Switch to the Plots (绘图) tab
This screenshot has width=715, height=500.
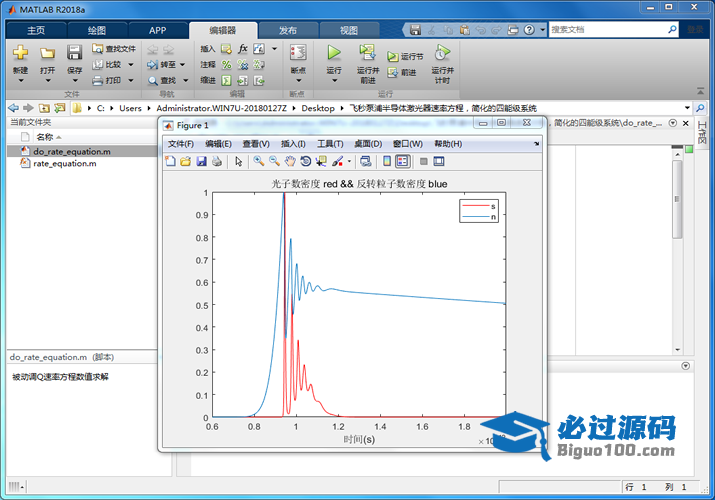(97, 30)
